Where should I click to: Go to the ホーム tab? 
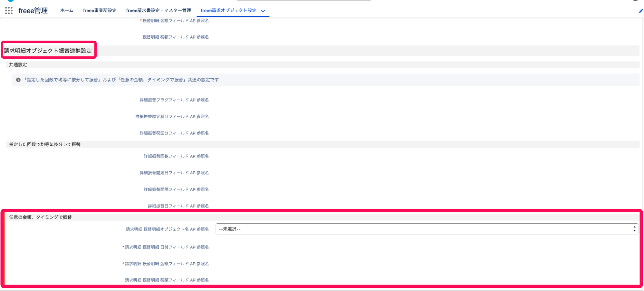point(67,10)
